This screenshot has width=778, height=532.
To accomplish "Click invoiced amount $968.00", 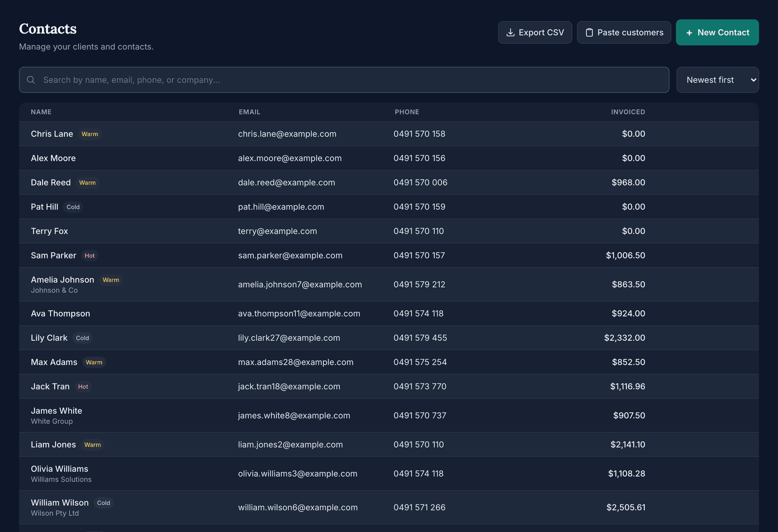I will [628, 182].
